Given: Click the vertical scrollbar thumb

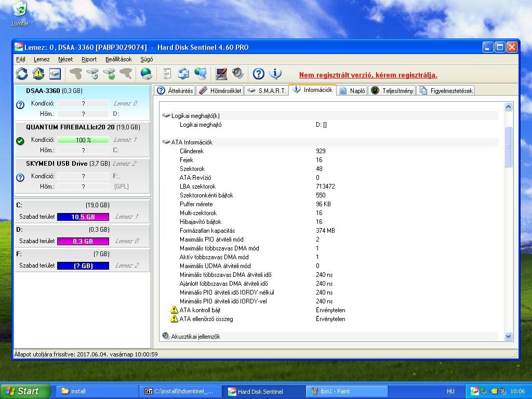Looking at the screenshot, I should [x=508, y=147].
